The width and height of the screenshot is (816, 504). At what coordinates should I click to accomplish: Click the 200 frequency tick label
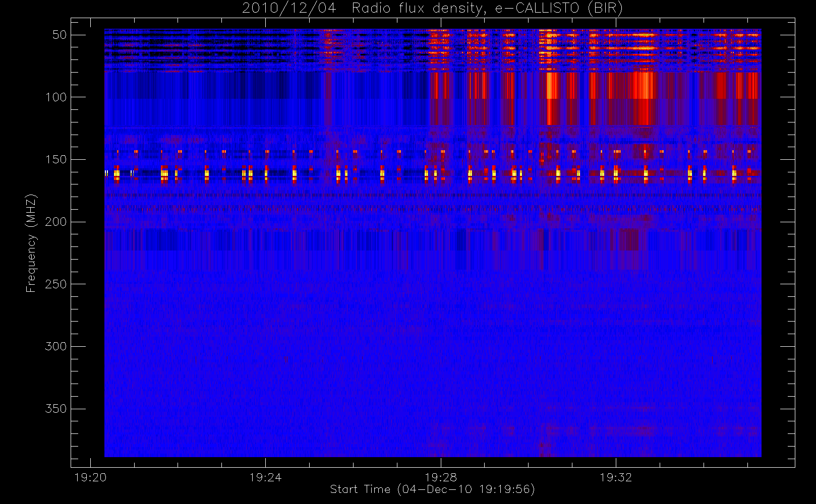56,222
